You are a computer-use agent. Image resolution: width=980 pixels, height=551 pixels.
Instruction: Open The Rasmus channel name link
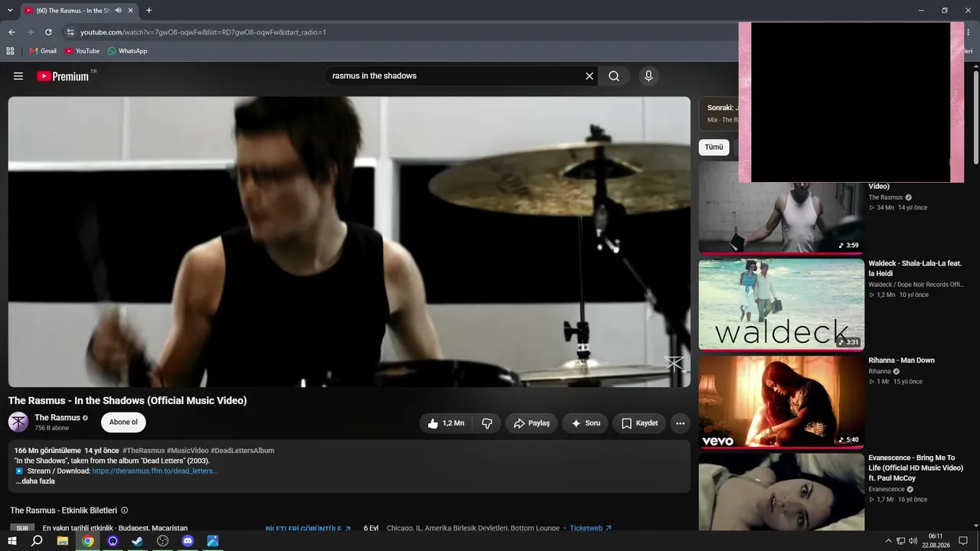coord(57,418)
